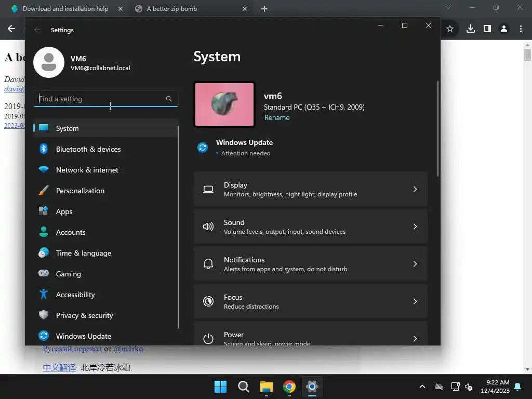Image resolution: width=532 pixels, height=399 pixels.
Task: Click the search magnifier in Find a setting
Action: [x=169, y=99]
